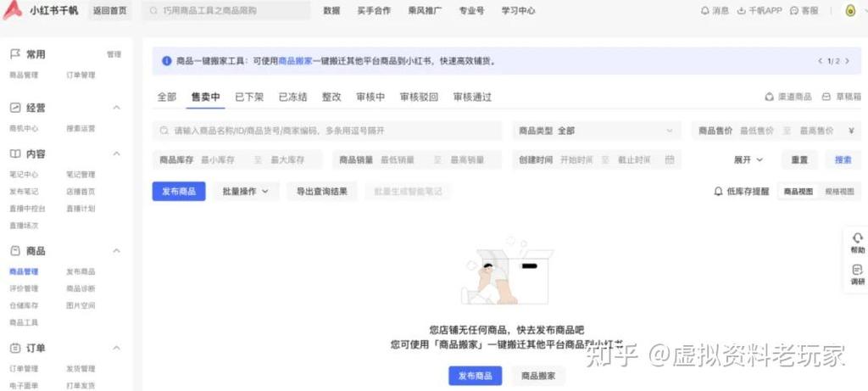Screen dimensions: 868x391
Task: Expand 批量操作 dropdown menu
Action: pos(245,192)
